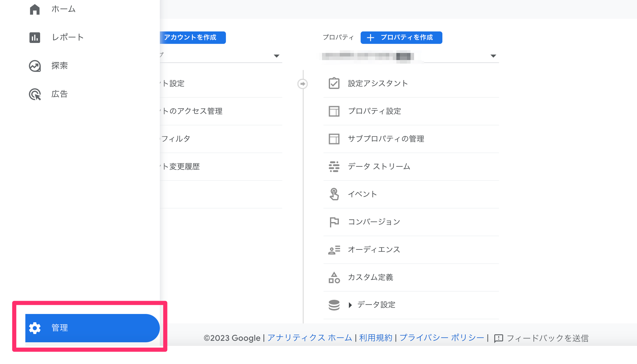This screenshot has height=364, width=637.
Task: Click the Audiences (オーディエンス) people icon
Action: point(334,250)
